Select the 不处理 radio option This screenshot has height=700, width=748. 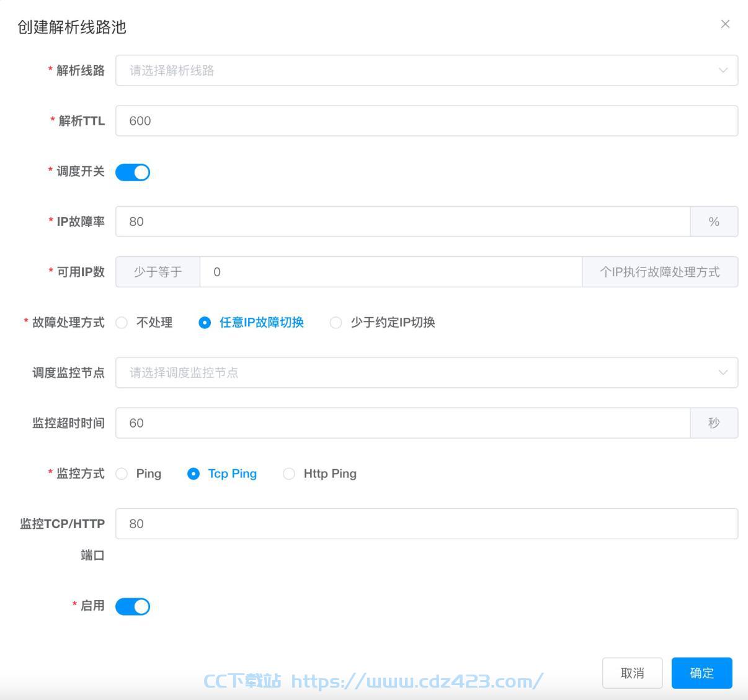pos(144,323)
